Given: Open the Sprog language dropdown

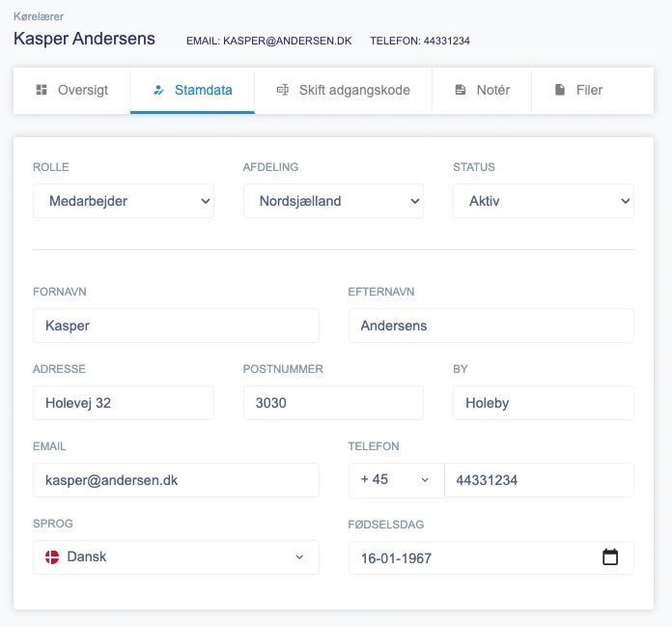Looking at the screenshot, I should click(176, 557).
